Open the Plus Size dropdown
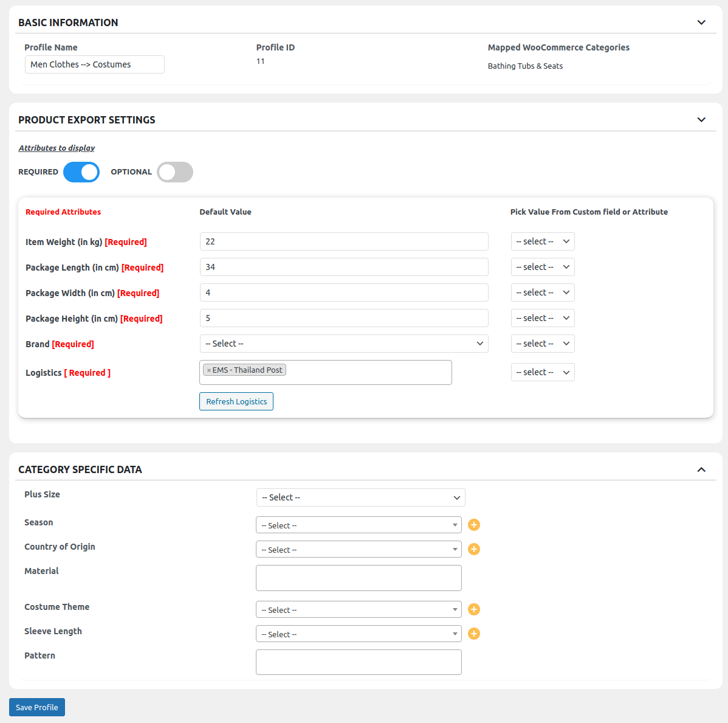This screenshot has width=728, height=723. (360, 497)
